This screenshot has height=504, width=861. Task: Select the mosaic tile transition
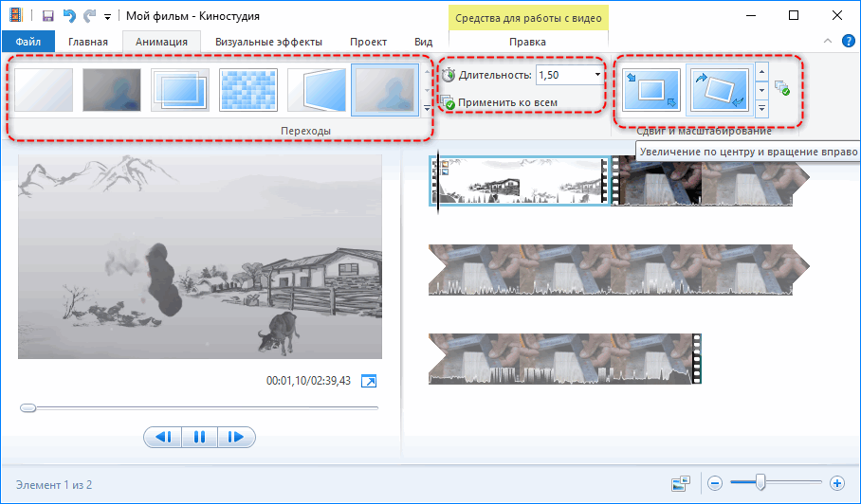tap(248, 90)
